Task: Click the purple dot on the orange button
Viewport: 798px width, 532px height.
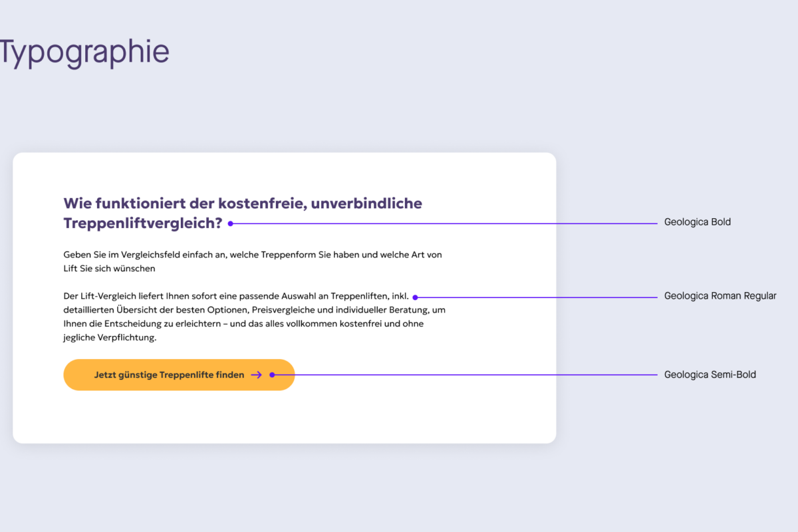Action: [x=272, y=375]
